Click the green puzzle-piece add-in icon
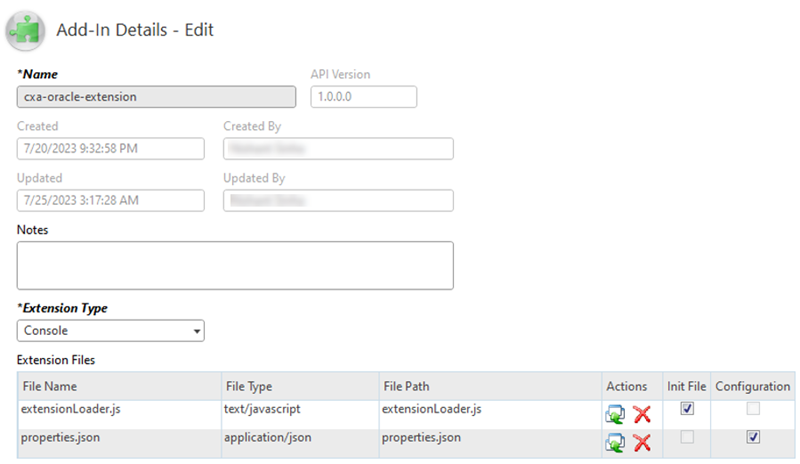The width and height of the screenshot is (800, 464). click(25, 31)
